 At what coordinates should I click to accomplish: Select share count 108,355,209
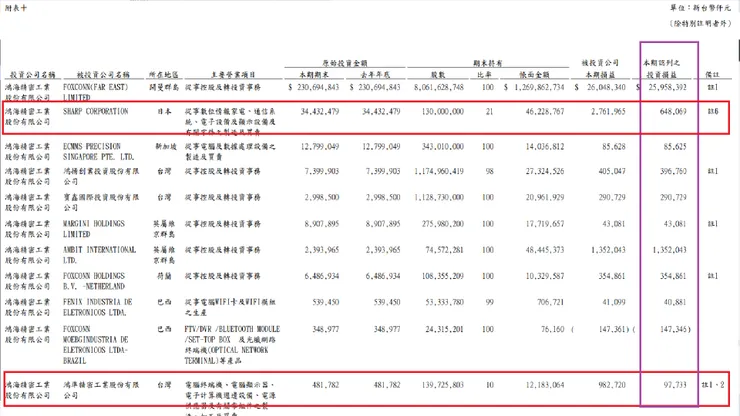tap(443, 276)
